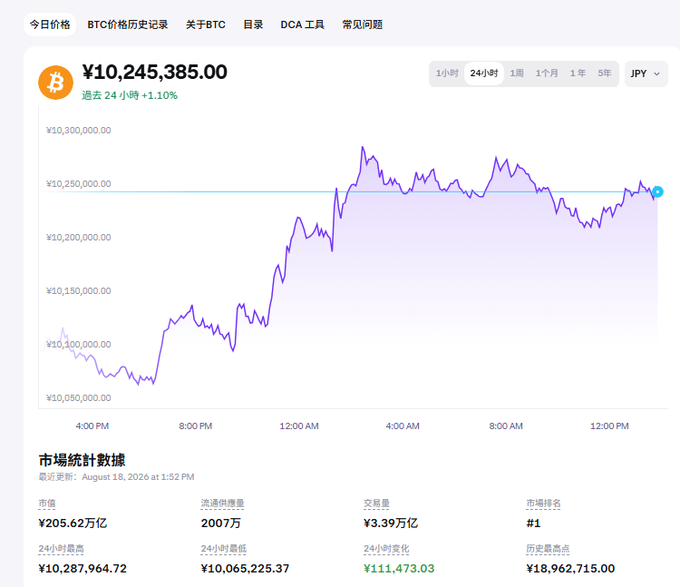
Task: Click the 流通供應量 stat label
Action: point(222,503)
